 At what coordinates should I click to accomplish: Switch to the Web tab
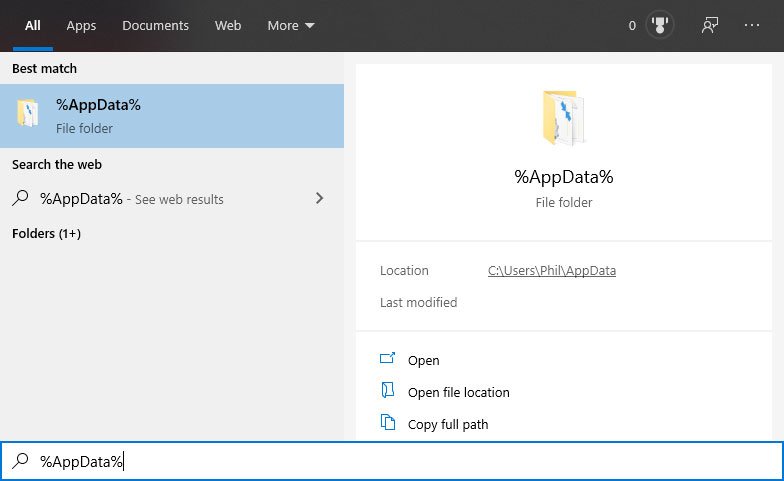[x=228, y=26]
